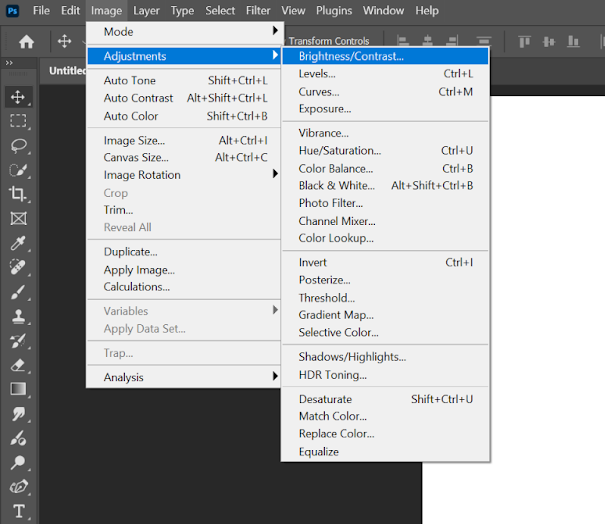Image resolution: width=605 pixels, height=524 pixels.
Task: Select the Spot Healing Brush tool
Action: pos(18,267)
